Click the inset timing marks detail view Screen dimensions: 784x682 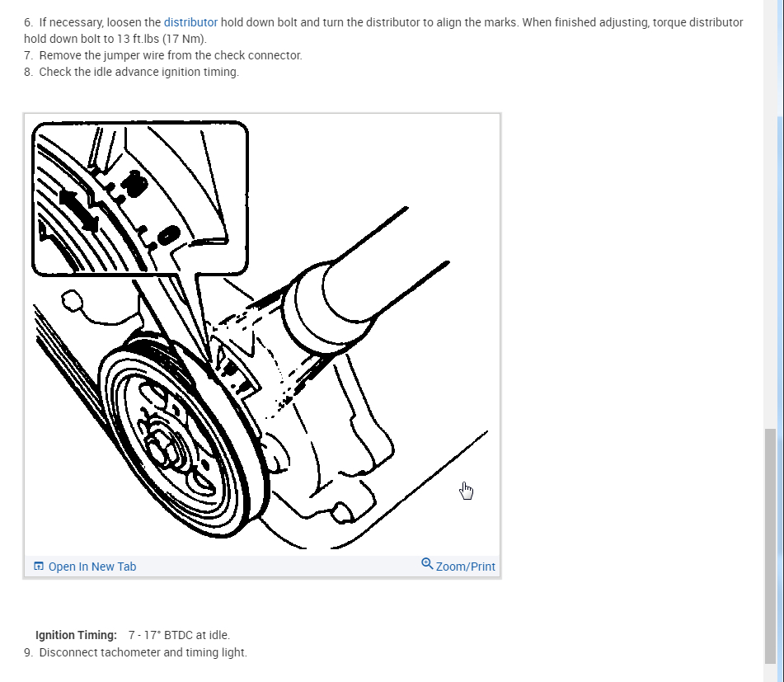[140, 198]
